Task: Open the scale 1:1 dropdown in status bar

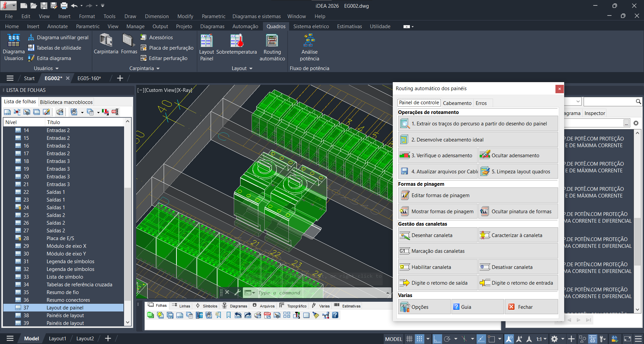Action: click(x=544, y=339)
